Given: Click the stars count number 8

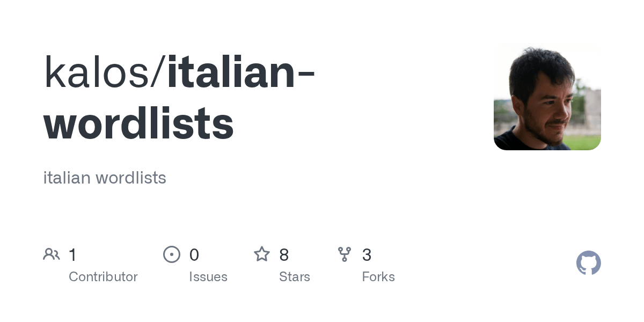Looking at the screenshot, I should click(x=284, y=255).
